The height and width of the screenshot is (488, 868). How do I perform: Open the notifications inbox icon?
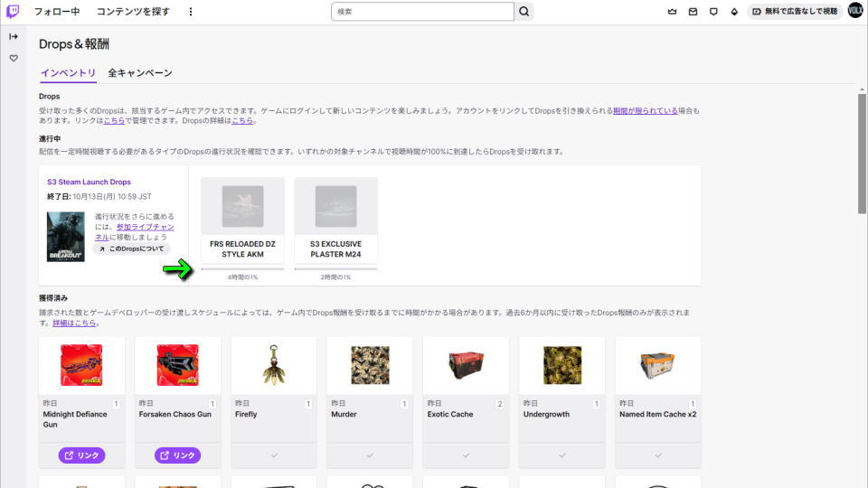(693, 12)
